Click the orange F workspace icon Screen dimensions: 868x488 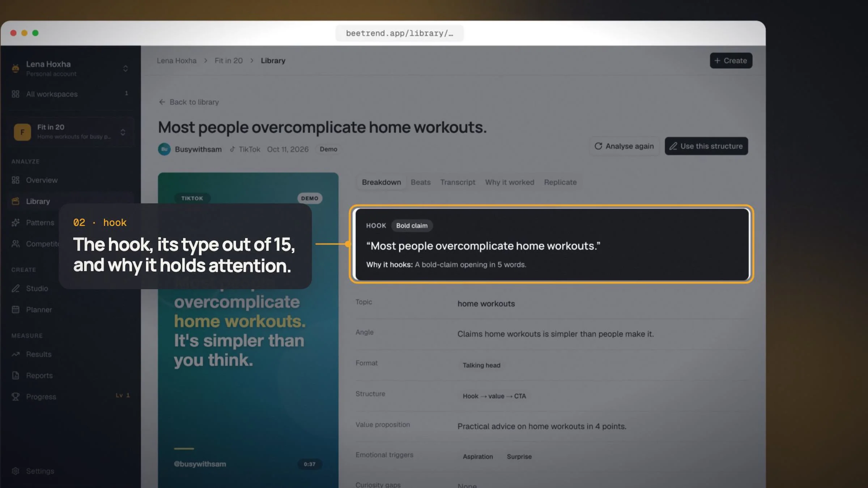22,132
